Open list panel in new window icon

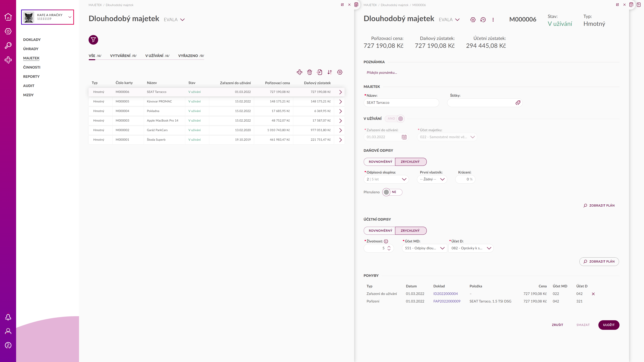[342, 5]
